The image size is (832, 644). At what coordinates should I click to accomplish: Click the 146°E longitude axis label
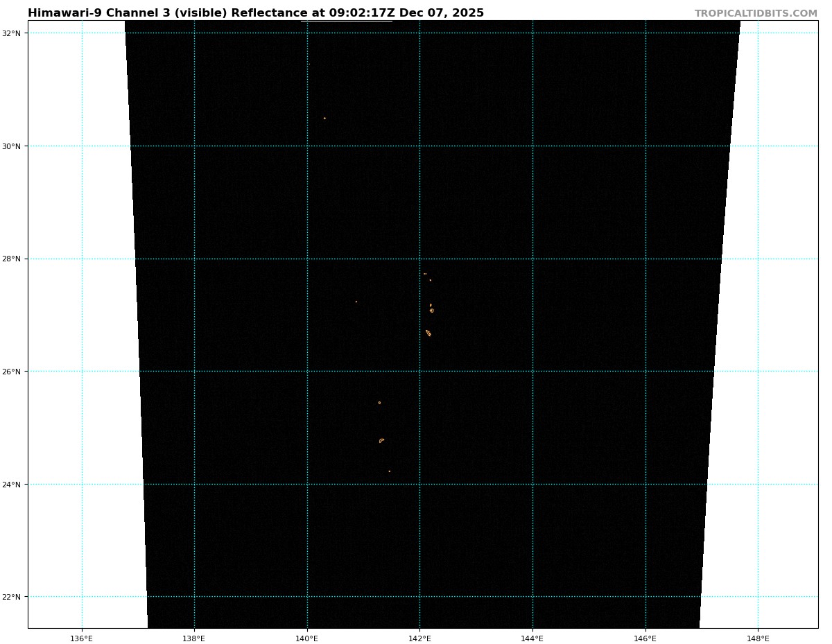[645, 638]
